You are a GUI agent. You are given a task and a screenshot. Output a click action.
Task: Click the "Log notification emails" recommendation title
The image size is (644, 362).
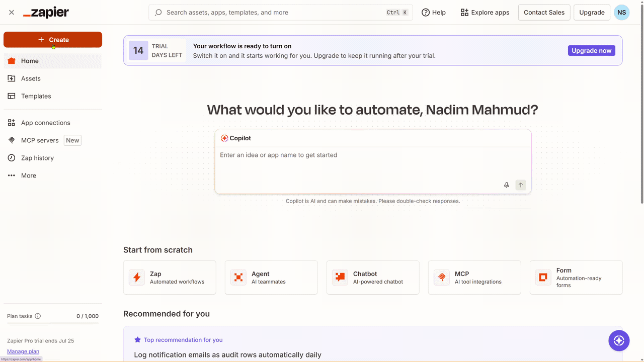[x=227, y=355]
